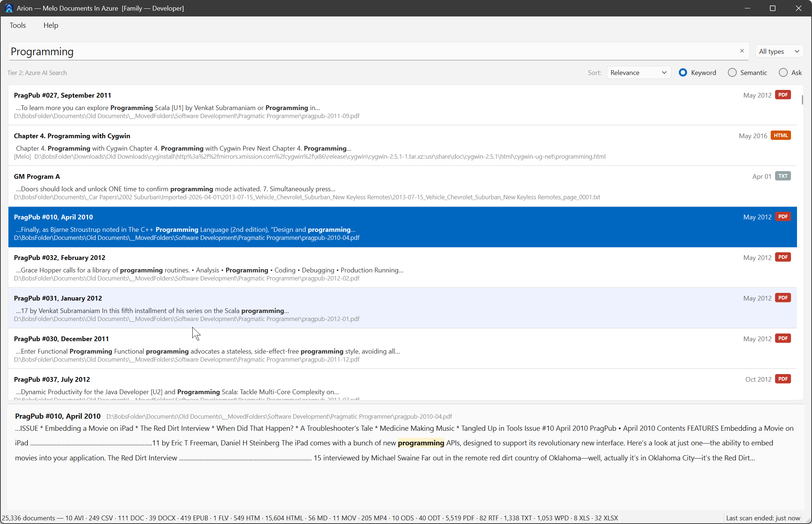Select result PragPub #030, December 2011
The height and width of the screenshot is (524, 812).
(402, 348)
